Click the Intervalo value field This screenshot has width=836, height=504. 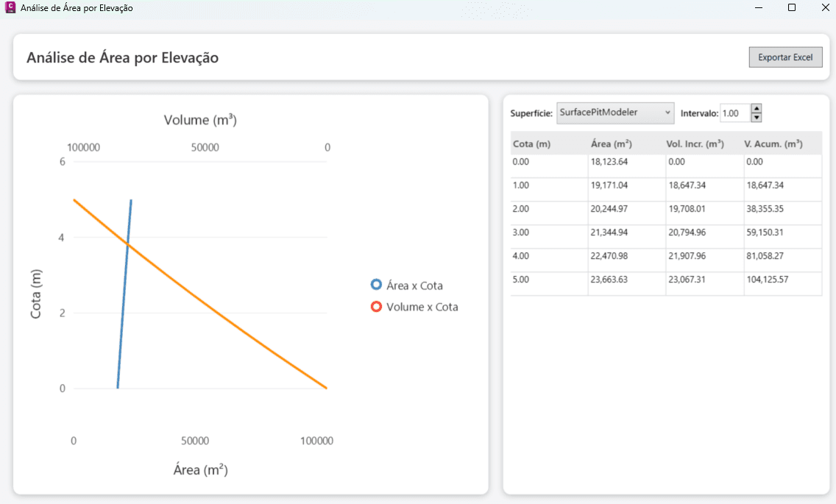pos(734,113)
